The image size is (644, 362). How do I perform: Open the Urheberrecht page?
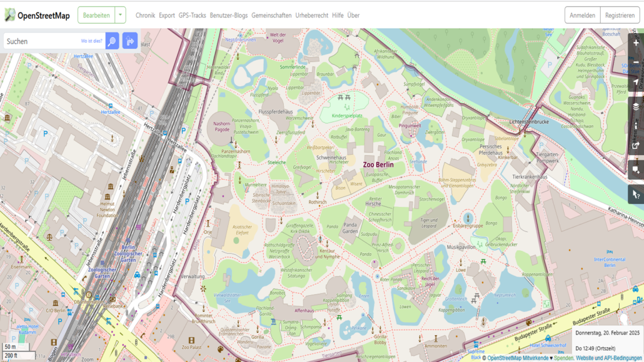312,15
